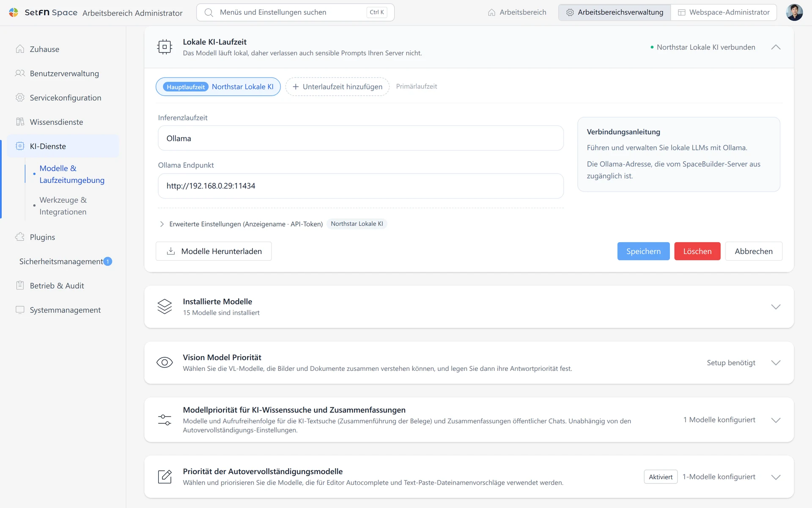Click the Lokale KI-Laufzeit chip icon
The height and width of the screenshot is (508, 812).
click(x=165, y=47)
